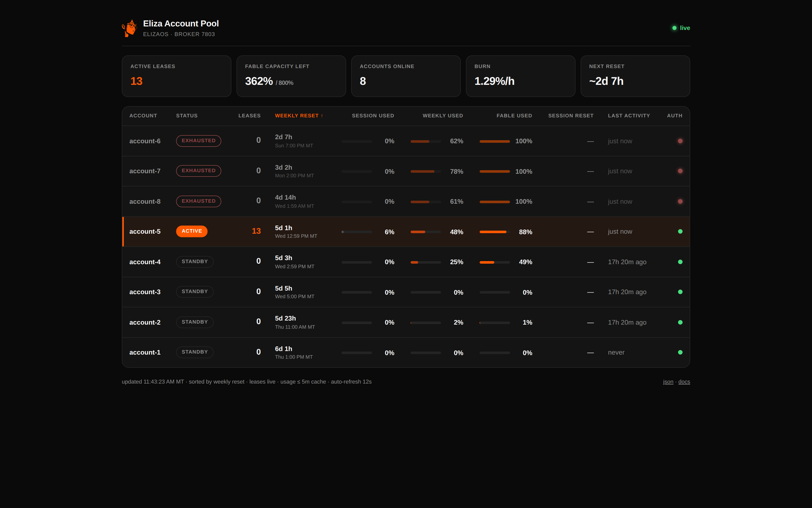Click account-2 green auth status dot
This screenshot has height=508, width=812.
click(x=680, y=323)
